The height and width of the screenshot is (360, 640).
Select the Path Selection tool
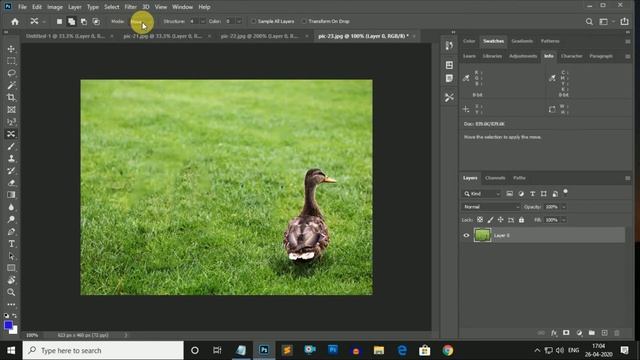point(11,256)
